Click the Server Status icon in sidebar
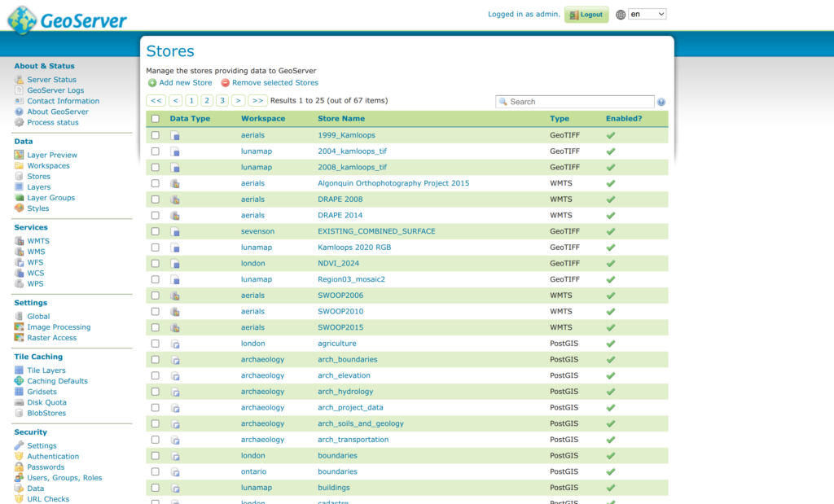This screenshot has height=504, width=834. point(20,80)
